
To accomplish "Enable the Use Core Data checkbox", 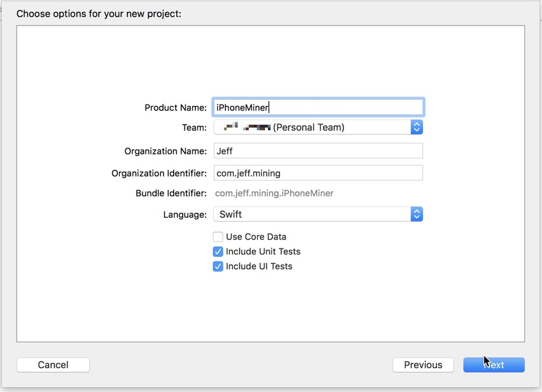I will pos(218,237).
